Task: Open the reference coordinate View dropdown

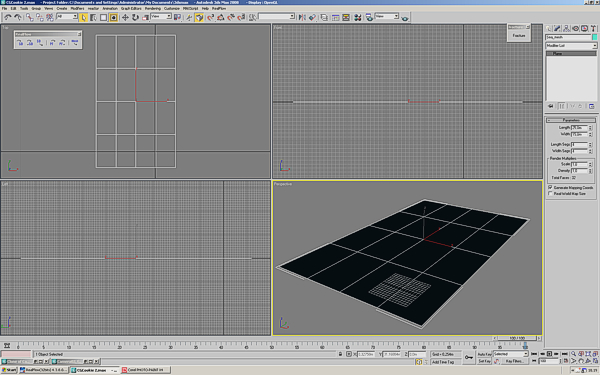Action: tap(161, 16)
